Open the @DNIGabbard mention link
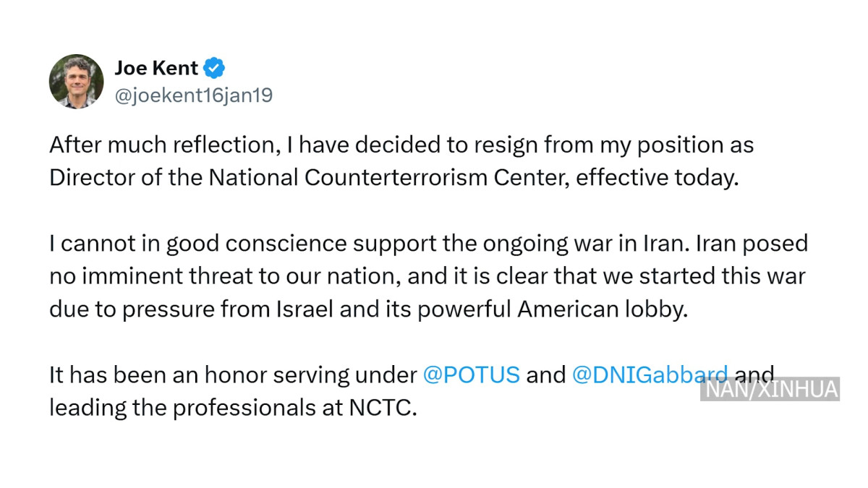 tap(650, 374)
